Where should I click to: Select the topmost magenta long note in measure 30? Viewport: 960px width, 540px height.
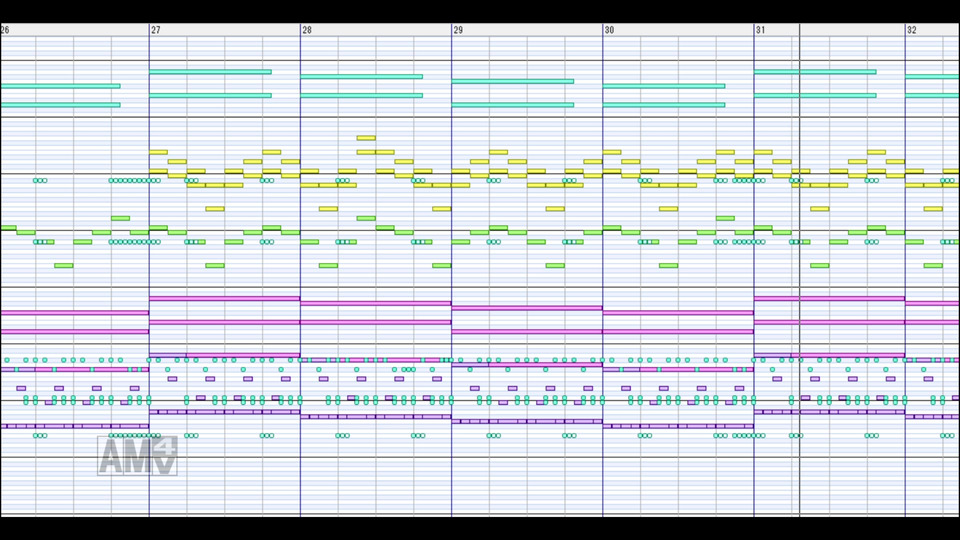tap(678, 313)
